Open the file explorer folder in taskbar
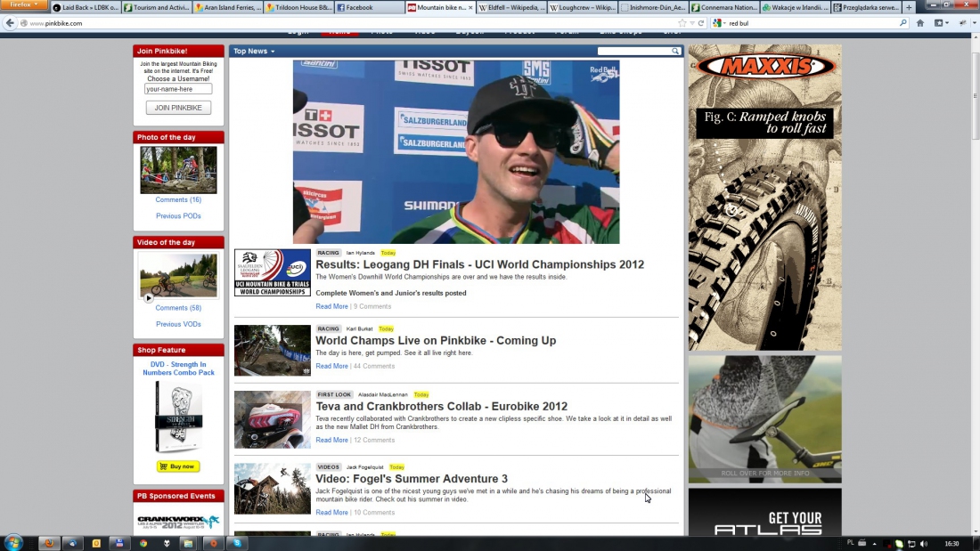The image size is (980, 551). point(188,544)
